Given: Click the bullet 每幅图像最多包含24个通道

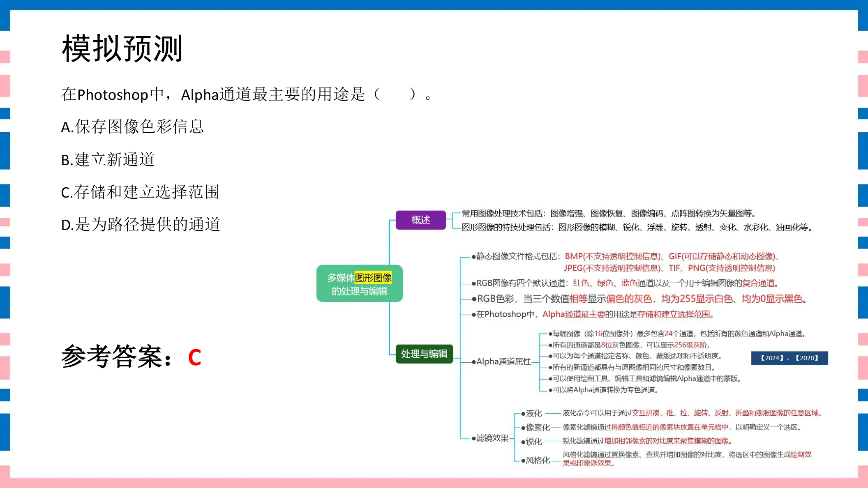Looking at the screenshot, I should click(x=677, y=334).
